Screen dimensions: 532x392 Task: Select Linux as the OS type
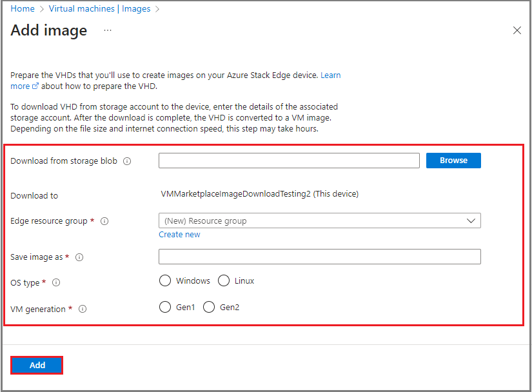coord(224,280)
